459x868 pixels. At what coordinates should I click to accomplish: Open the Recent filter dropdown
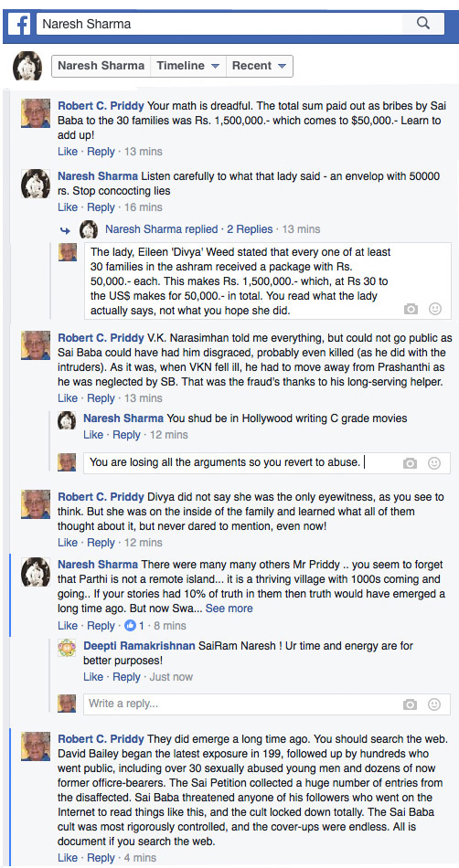(x=259, y=66)
